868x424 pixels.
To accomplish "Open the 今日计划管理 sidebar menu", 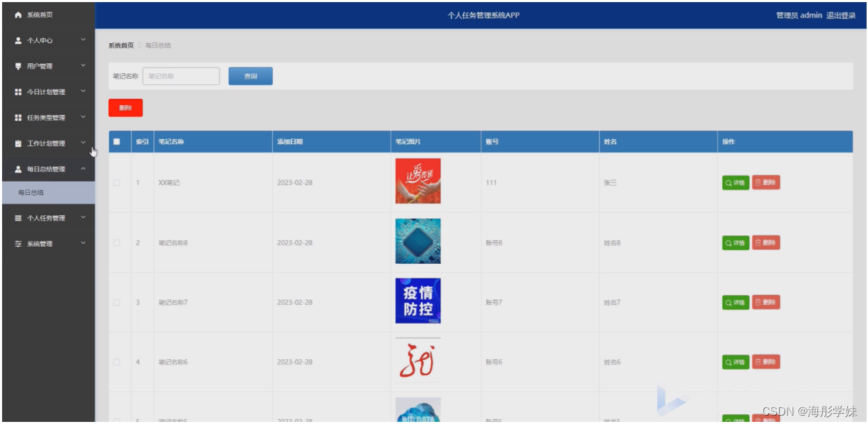I will 49,92.
